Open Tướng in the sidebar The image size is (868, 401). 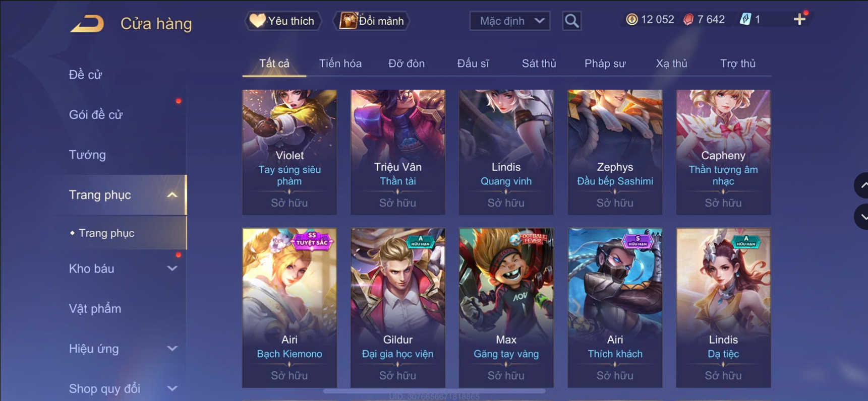87,155
